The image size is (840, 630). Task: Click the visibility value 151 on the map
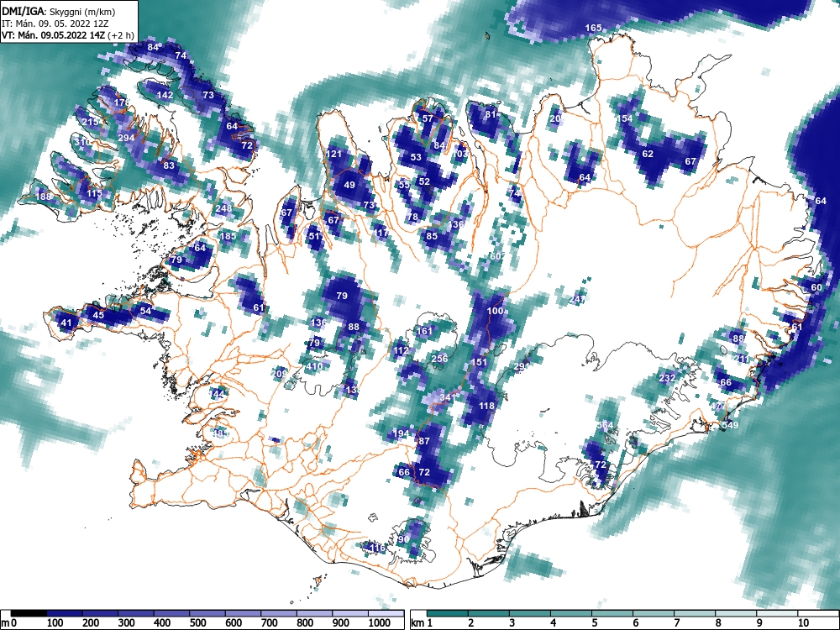[x=479, y=362]
